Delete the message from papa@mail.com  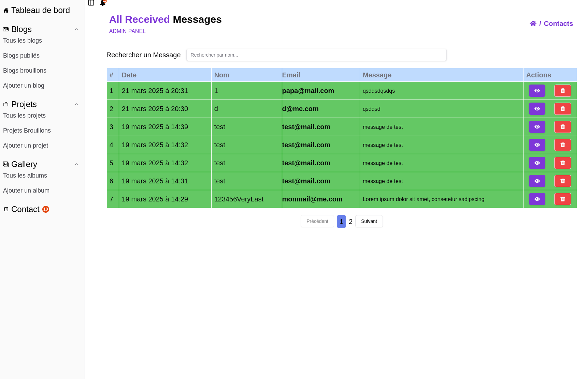(562, 91)
